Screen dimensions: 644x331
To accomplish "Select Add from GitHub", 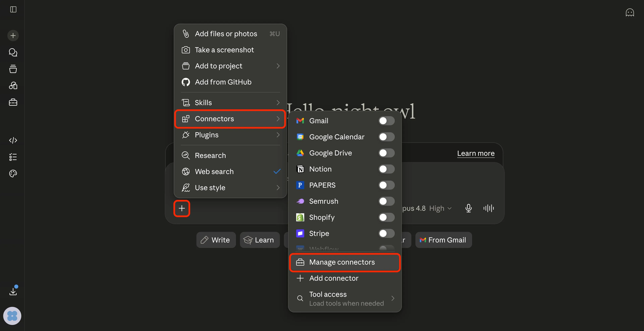I will (230, 82).
